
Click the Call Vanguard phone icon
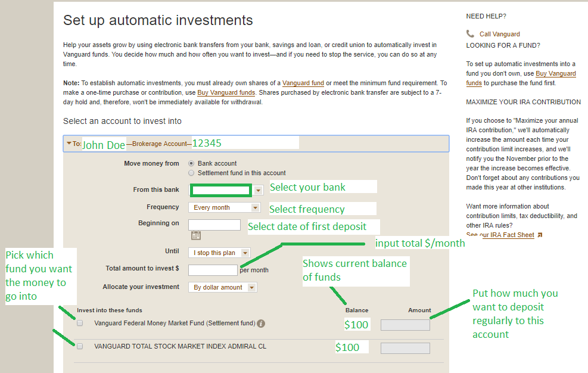(x=470, y=34)
